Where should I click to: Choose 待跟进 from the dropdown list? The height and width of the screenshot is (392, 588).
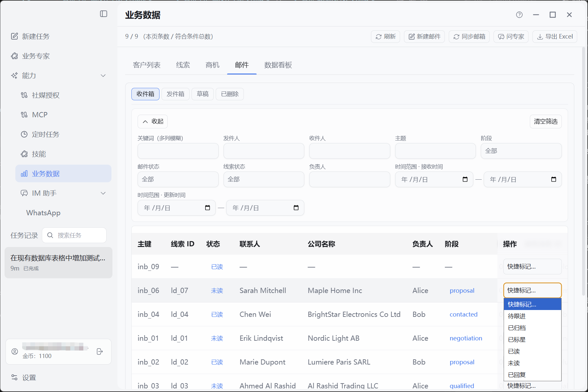point(532,316)
